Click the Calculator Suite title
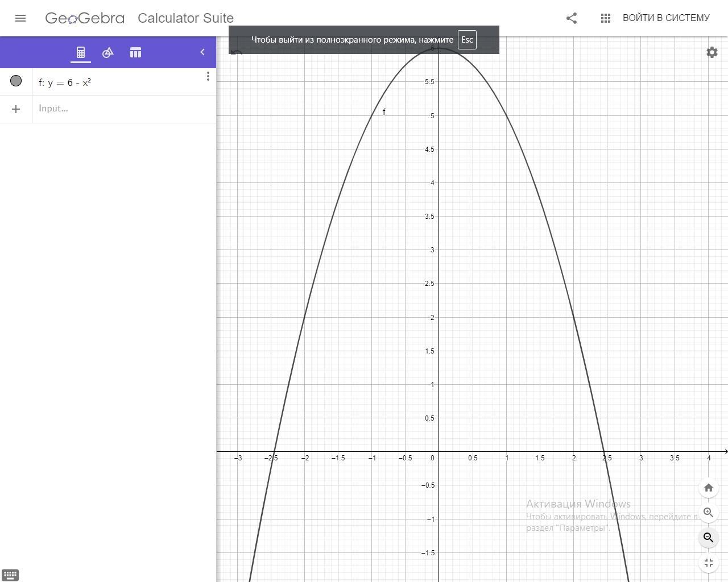Image resolution: width=728 pixels, height=582 pixels. tap(185, 18)
